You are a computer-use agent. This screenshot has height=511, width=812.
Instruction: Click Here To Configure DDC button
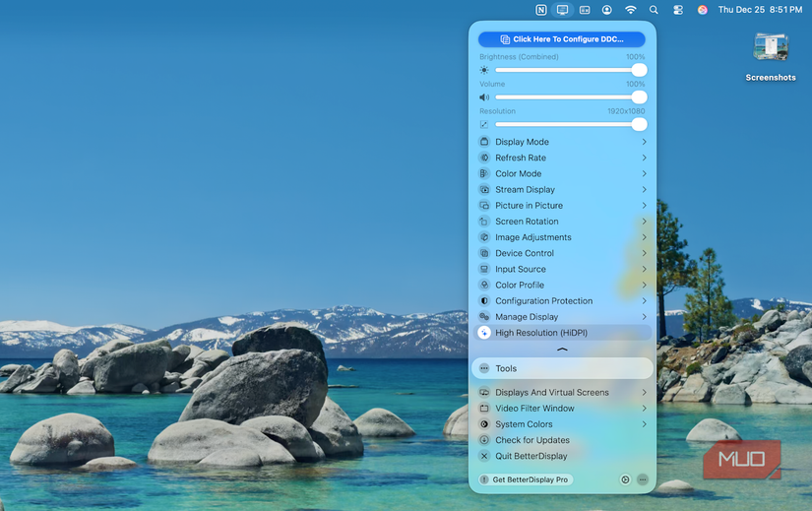pos(562,39)
